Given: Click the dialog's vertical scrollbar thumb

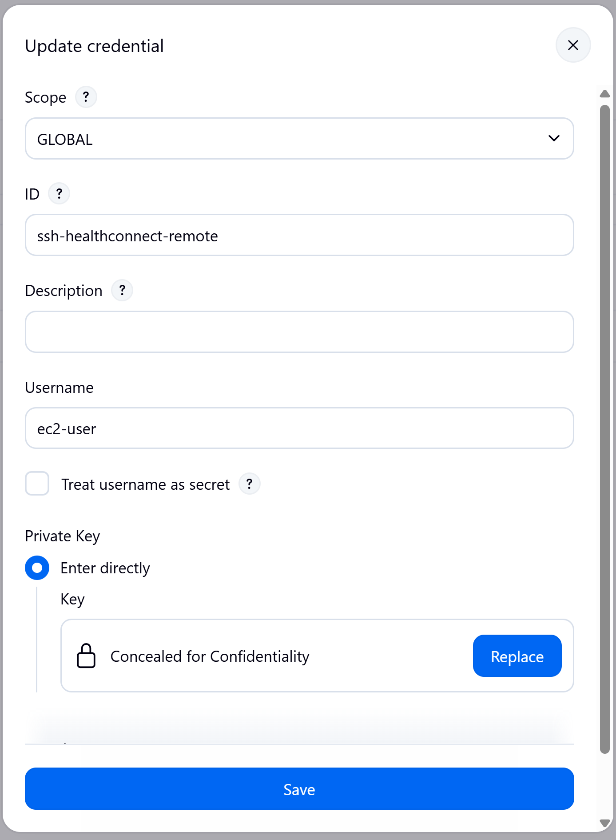Looking at the screenshot, I should (604, 429).
